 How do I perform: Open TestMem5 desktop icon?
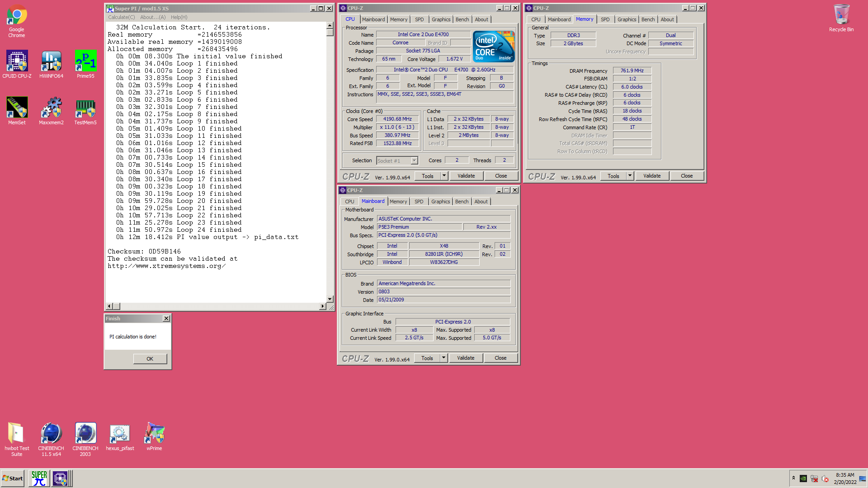[85, 111]
